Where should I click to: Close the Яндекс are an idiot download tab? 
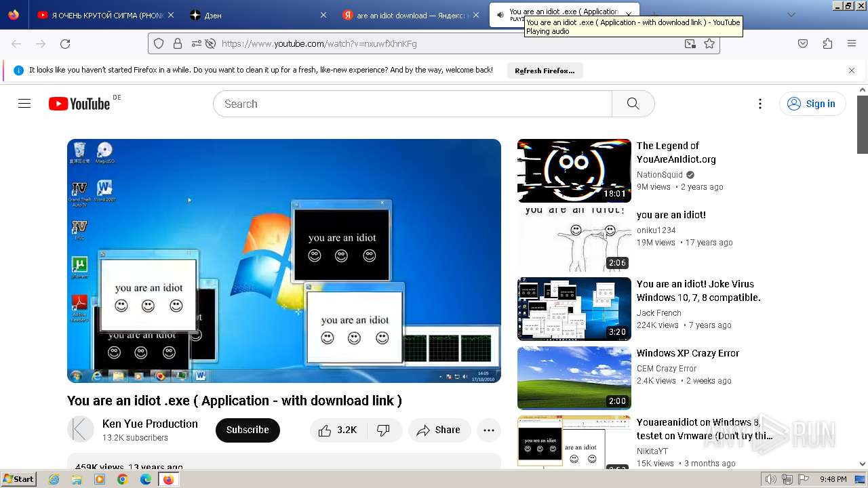(x=476, y=15)
